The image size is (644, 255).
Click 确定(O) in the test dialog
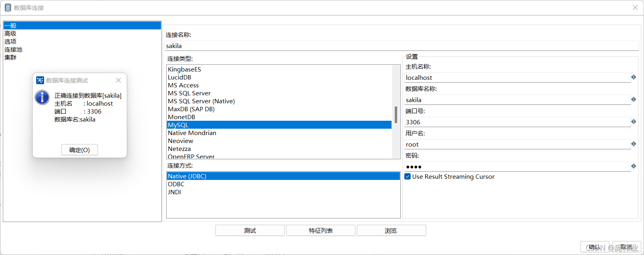pos(80,150)
